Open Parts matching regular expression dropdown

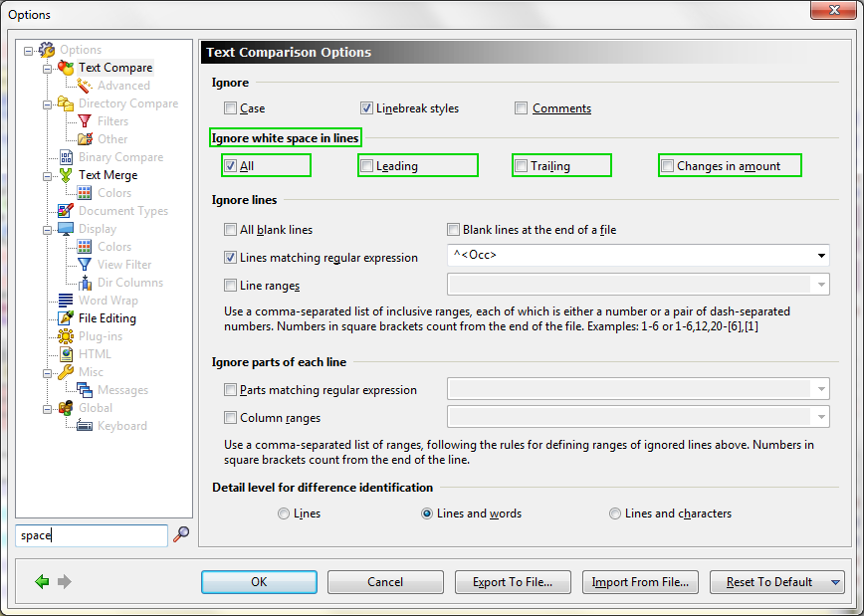pyautogui.click(x=821, y=389)
